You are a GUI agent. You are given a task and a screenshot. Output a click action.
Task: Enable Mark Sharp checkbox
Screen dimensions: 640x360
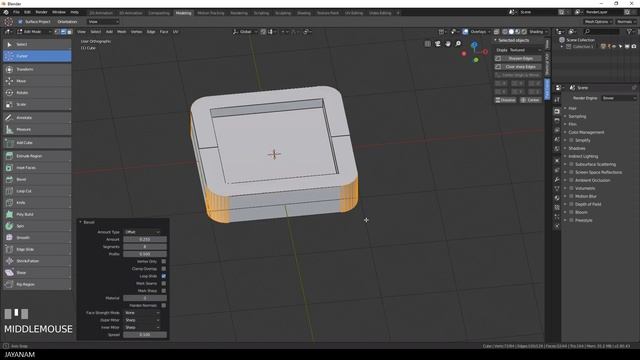[164, 291]
